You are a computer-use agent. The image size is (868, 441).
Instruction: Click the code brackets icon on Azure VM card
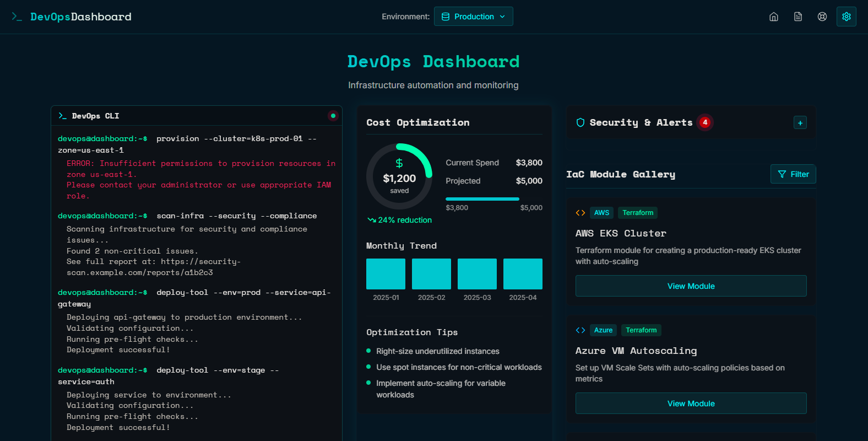581,330
